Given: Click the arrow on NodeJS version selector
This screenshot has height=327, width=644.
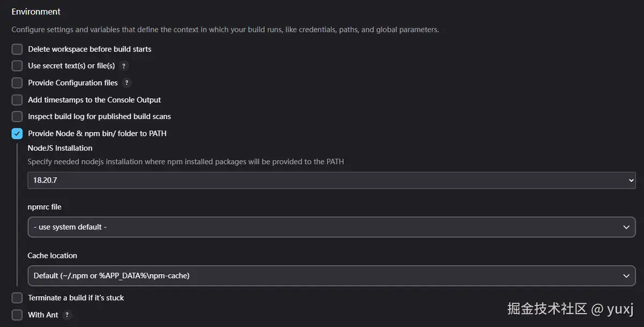Looking at the screenshot, I should (x=631, y=180).
